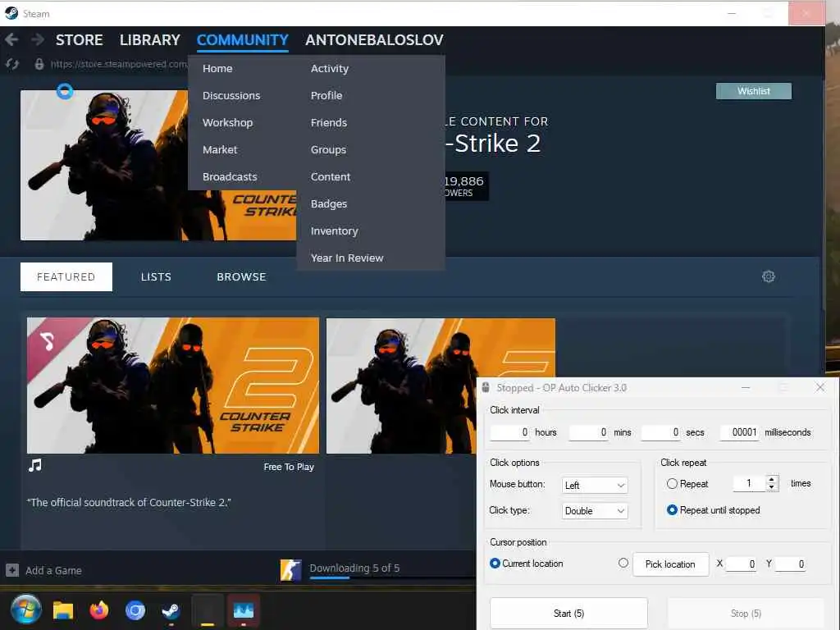Open the Counter-Strike 2 soundtrack thumbnail
The width and height of the screenshot is (840, 630).
point(173,386)
